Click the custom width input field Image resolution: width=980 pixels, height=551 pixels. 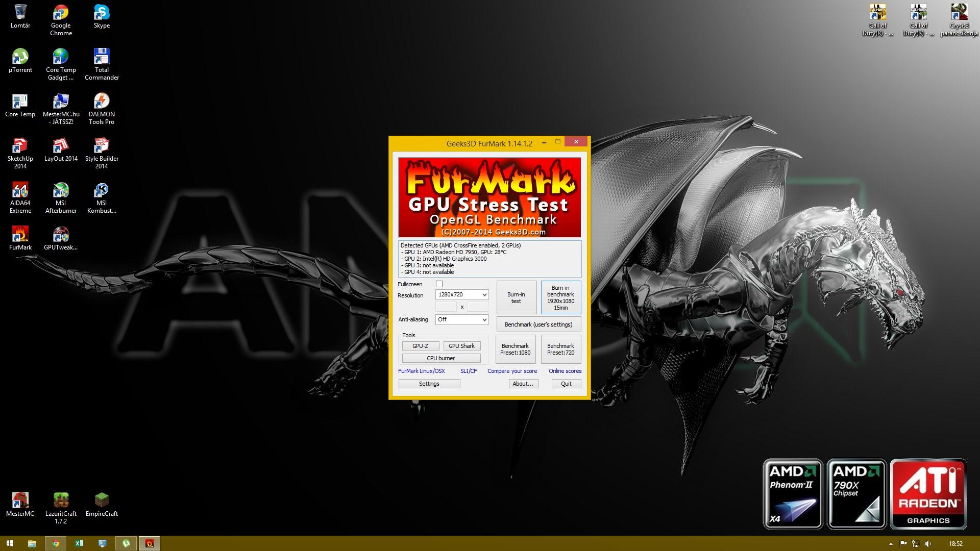tap(446, 307)
